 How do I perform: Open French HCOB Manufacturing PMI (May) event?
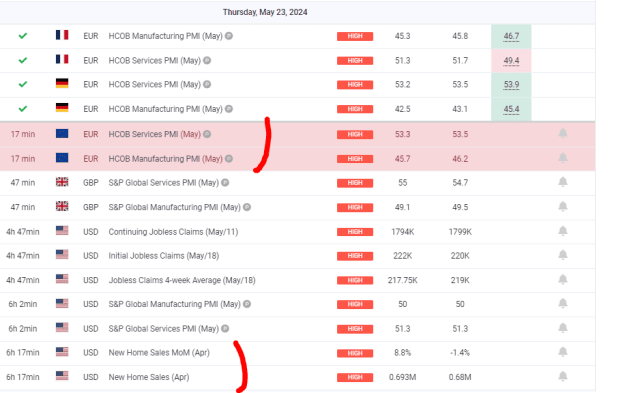[x=165, y=36]
